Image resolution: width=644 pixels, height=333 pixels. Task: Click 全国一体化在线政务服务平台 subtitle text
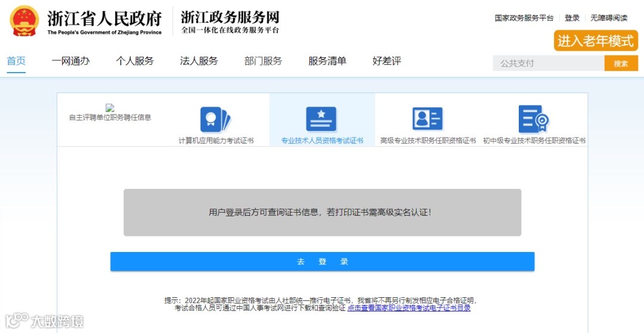point(230,30)
